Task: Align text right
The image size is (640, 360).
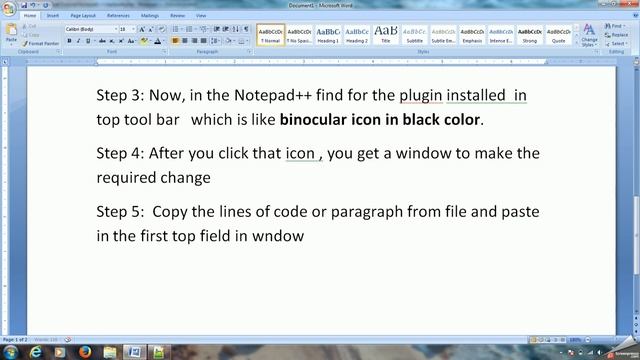Action: (194, 41)
